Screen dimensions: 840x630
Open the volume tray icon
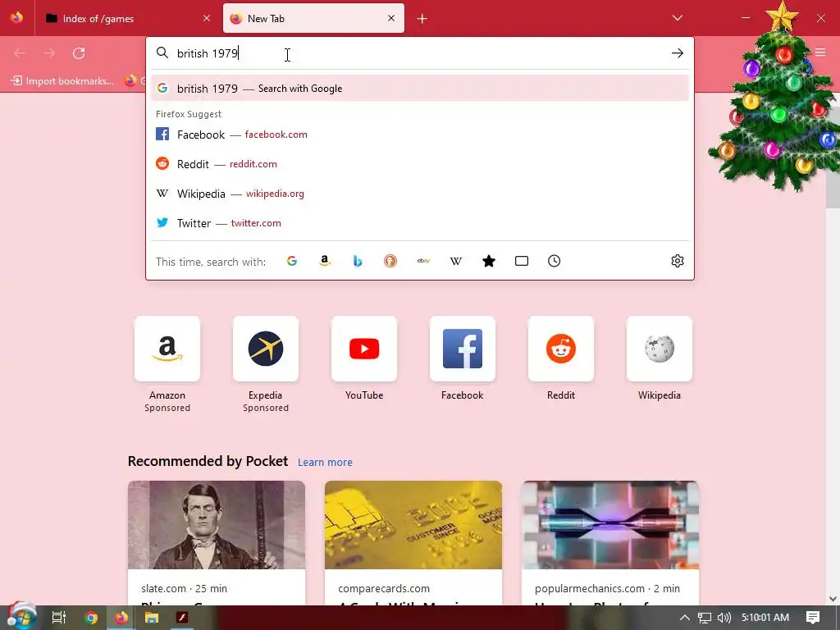pos(724,618)
